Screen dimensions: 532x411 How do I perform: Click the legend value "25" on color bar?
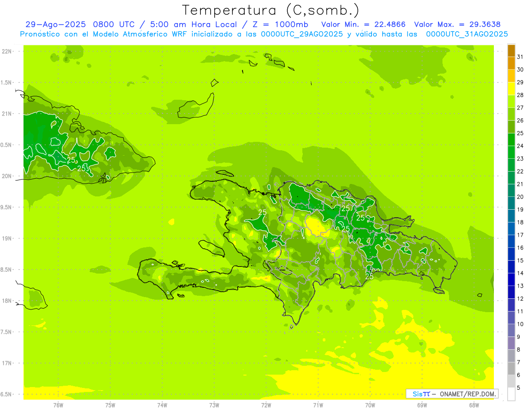point(520,133)
